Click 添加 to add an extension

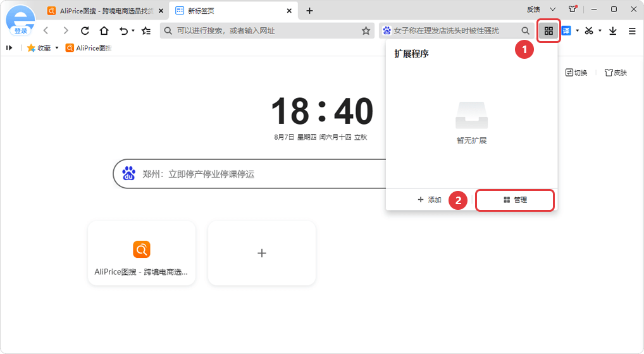[x=430, y=200]
